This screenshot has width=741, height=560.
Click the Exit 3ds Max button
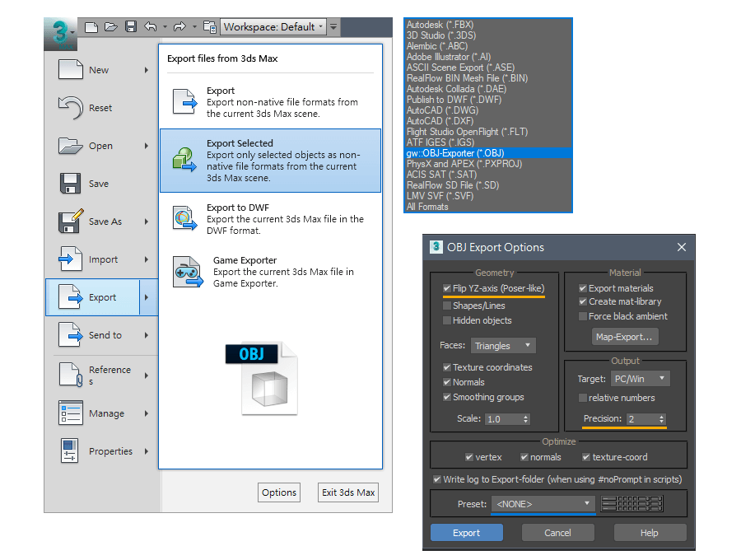coord(348,492)
